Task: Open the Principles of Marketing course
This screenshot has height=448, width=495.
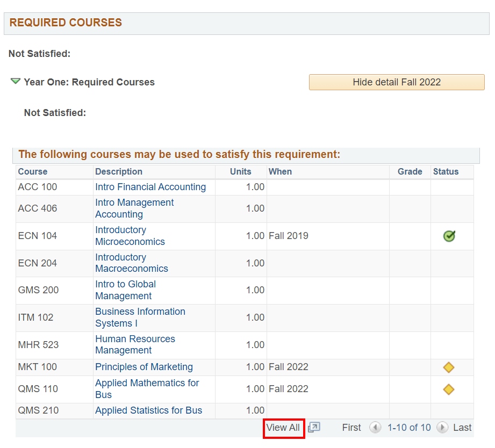Action: point(144,367)
